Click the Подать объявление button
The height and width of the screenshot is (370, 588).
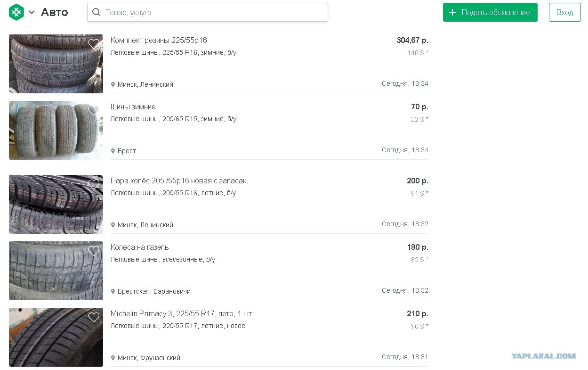(490, 12)
